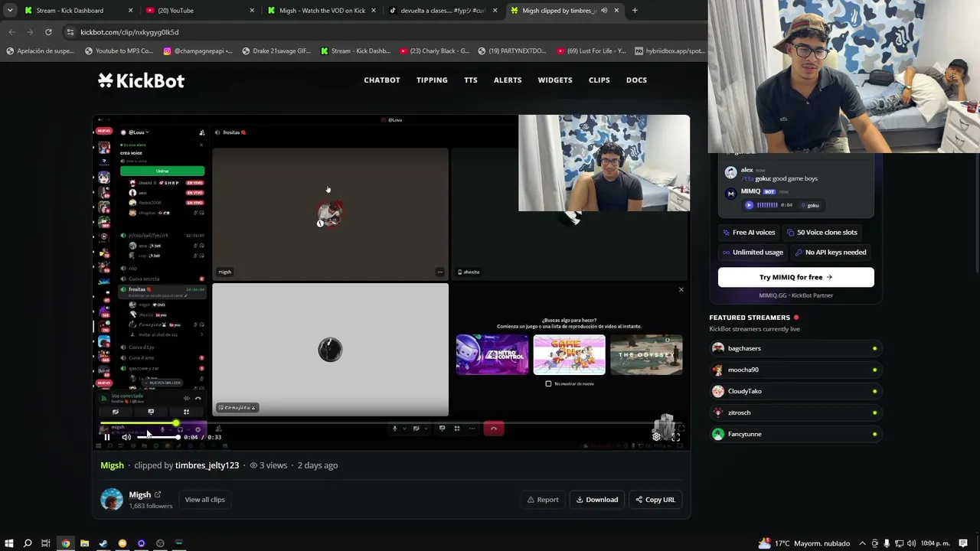The height and width of the screenshot is (551, 980).
Task: Switch to the (20) YouTube tab
Action: tap(199, 11)
